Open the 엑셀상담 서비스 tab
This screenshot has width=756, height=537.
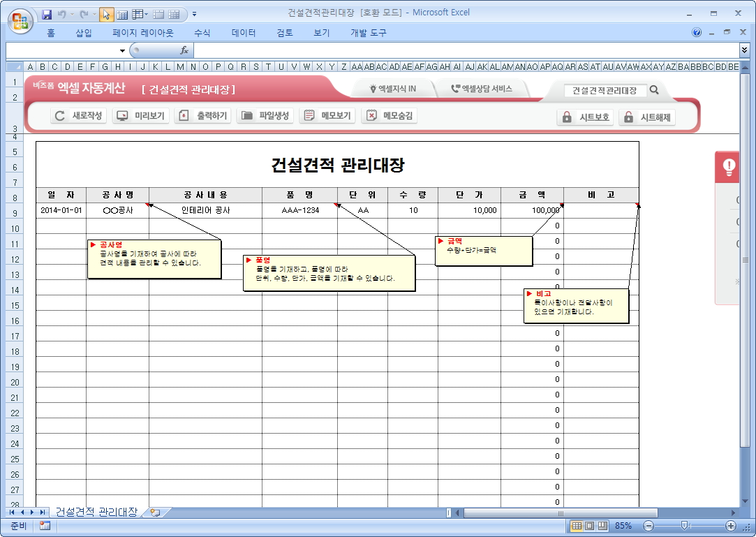coord(482,89)
